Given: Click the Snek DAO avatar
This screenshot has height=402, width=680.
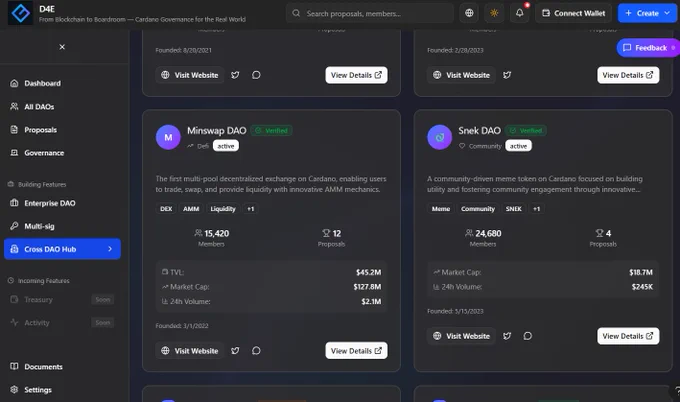Looking at the screenshot, I should [x=440, y=137].
